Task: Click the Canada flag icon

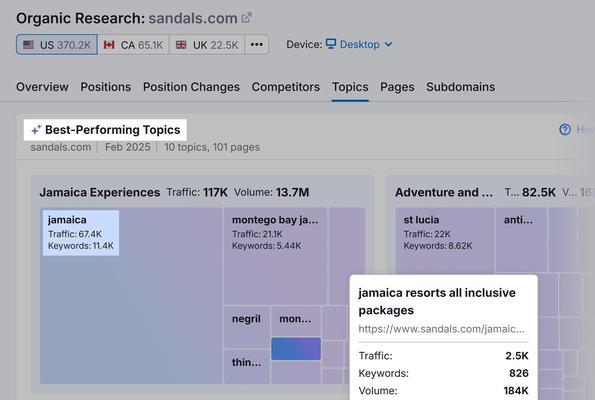Action: point(109,45)
